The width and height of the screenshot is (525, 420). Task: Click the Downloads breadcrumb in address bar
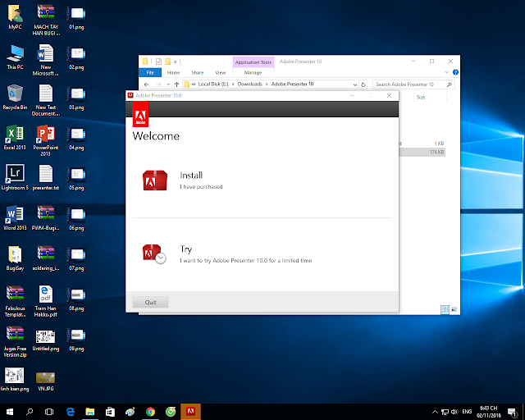click(x=249, y=84)
